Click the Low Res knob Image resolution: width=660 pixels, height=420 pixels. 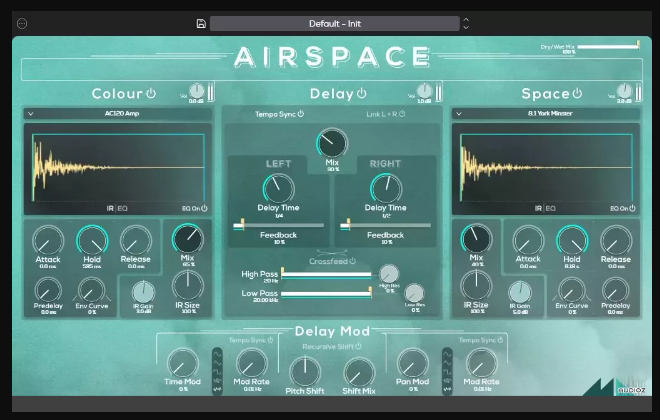point(414,293)
